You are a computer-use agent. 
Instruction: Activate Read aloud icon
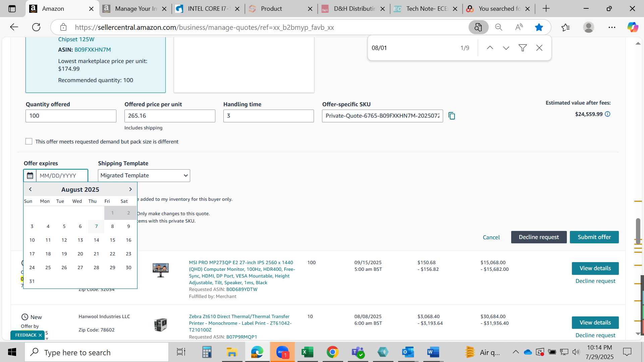[519, 27]
